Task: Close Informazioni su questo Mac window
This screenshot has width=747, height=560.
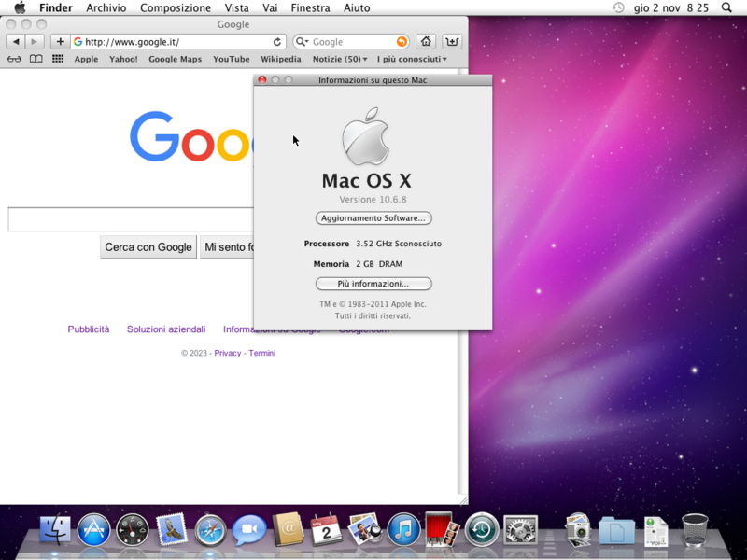Action: (x=262, y=80)
